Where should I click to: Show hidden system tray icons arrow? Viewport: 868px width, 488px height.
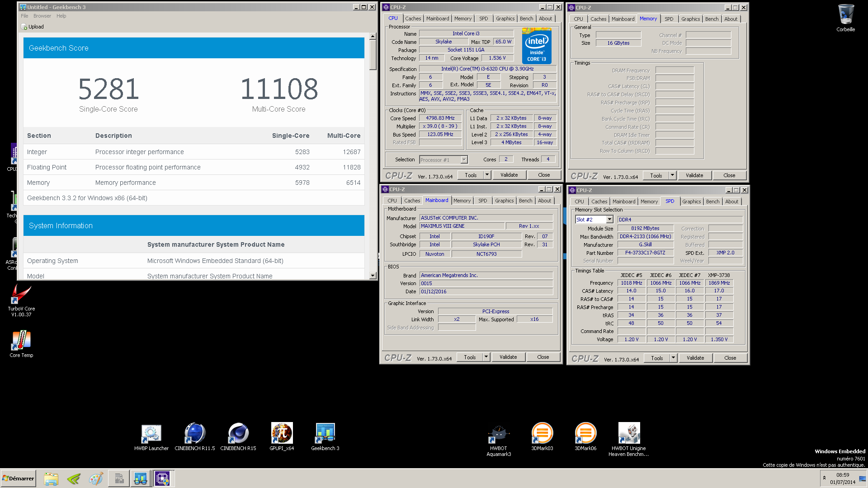[824, 478]
